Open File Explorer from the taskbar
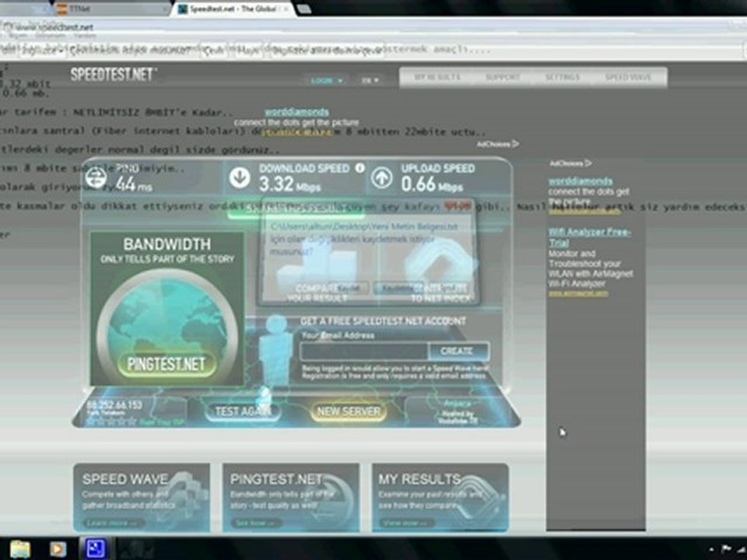This screenshot has height=560, width=747. click(x=20, y=549)
